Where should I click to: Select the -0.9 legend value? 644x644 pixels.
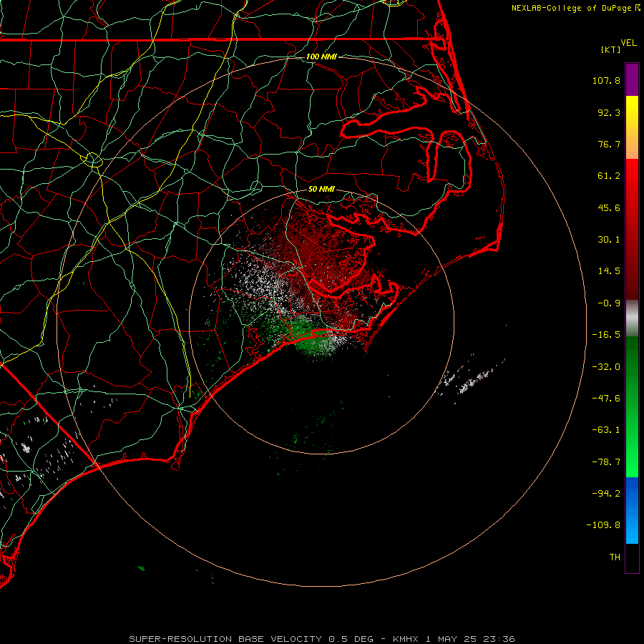(x=609, y=303)
